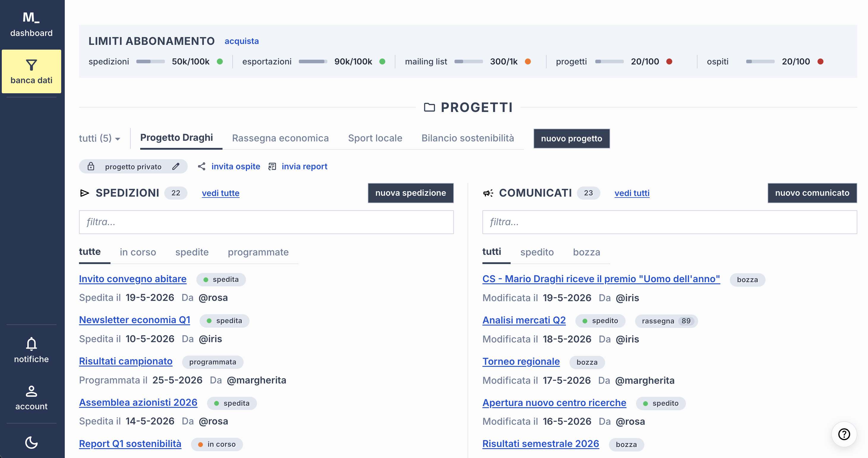Click the report icon beside invia report
This screenshot has width=868, height=458.
coord(272,167)
